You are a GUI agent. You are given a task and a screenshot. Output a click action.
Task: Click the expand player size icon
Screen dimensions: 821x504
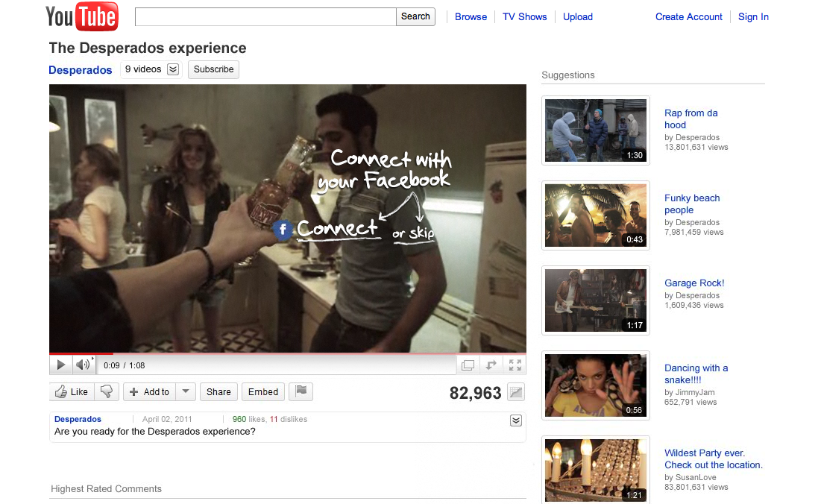tap(491, 365)
